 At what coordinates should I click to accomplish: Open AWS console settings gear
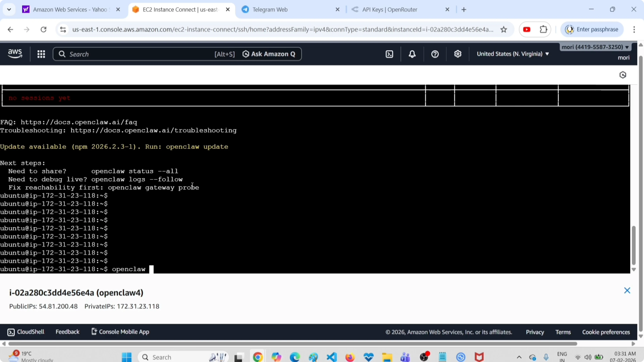(x=457, y=54)
